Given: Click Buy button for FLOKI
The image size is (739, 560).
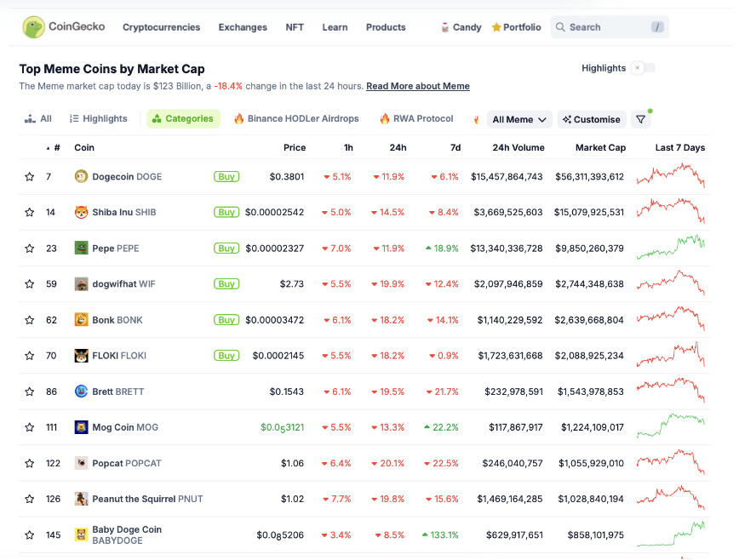Looking at the screenshot, I should click(x=226, y=356).
